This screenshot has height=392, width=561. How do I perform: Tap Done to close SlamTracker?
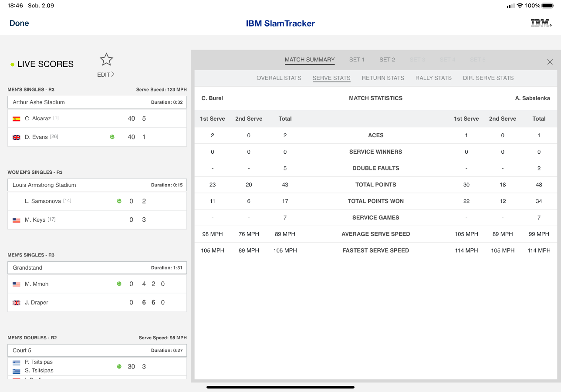pos(19,23)
